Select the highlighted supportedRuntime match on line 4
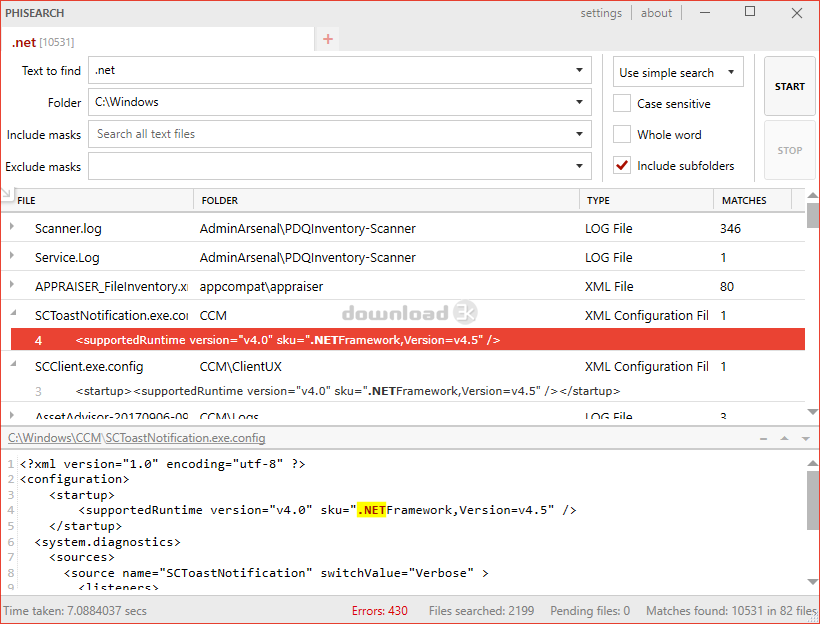 [x=408, y=340]
